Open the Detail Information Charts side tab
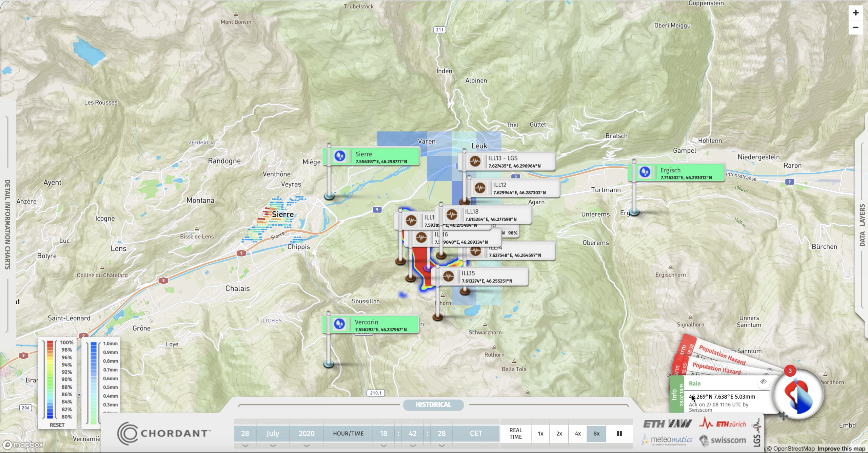Image resolution: width=868 pixels, height=453 pixels. (7, 224)
